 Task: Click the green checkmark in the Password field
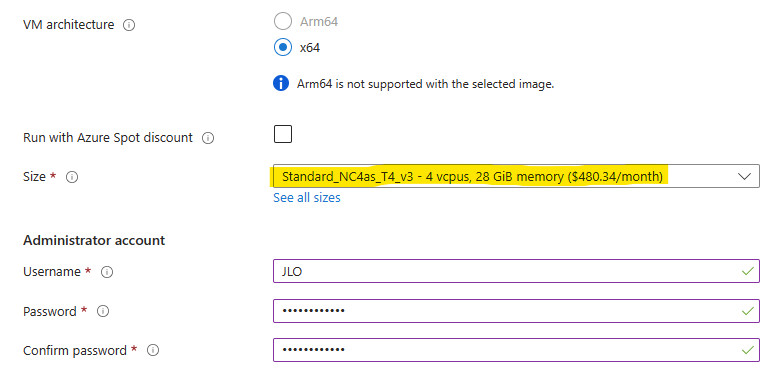click(747, 311)
